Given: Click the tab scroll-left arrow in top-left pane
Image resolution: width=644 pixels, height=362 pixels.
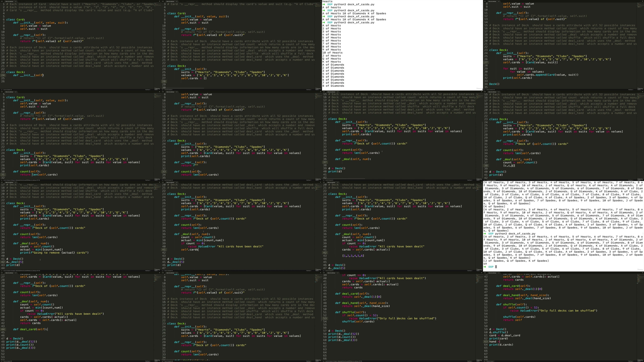Looking at the screenshot, I should click(x=1, y=1).
